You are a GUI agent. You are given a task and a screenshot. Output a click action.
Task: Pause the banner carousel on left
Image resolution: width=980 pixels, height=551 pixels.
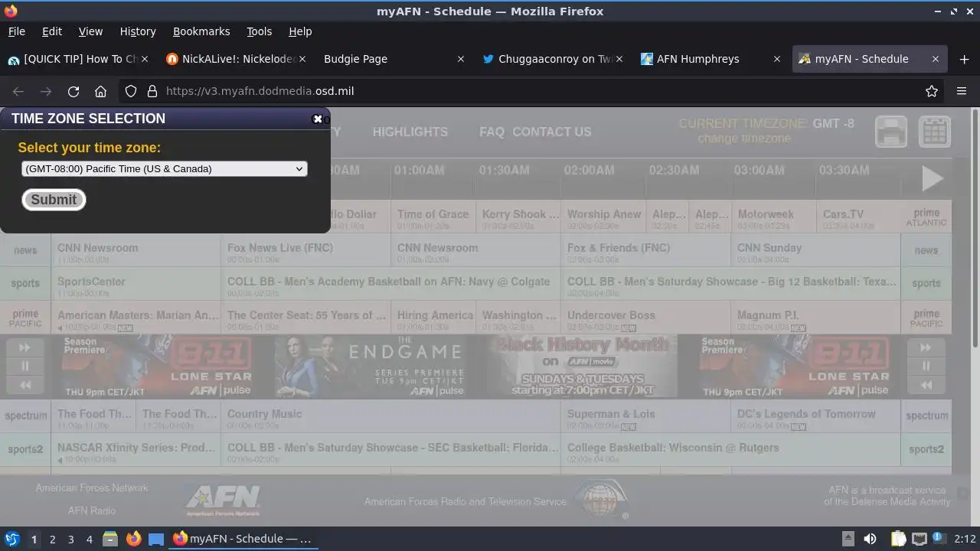pos(24,366)
